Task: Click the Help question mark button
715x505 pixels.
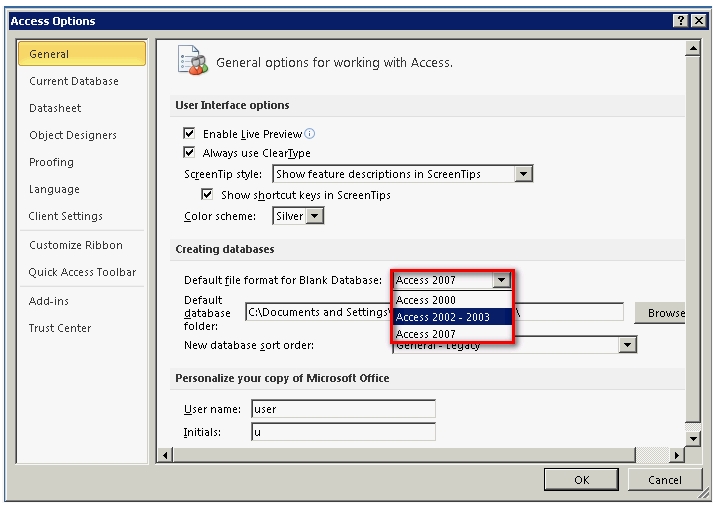Action: (x=680, y=21)
